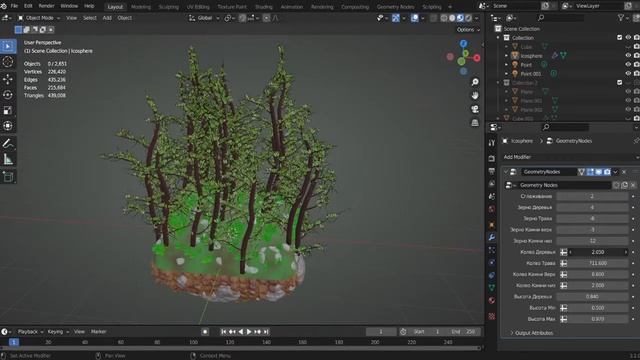Remove the GeometryNodes modifier with X
Viewport: 640px width, 360px height.
click(x=624, y=172)
